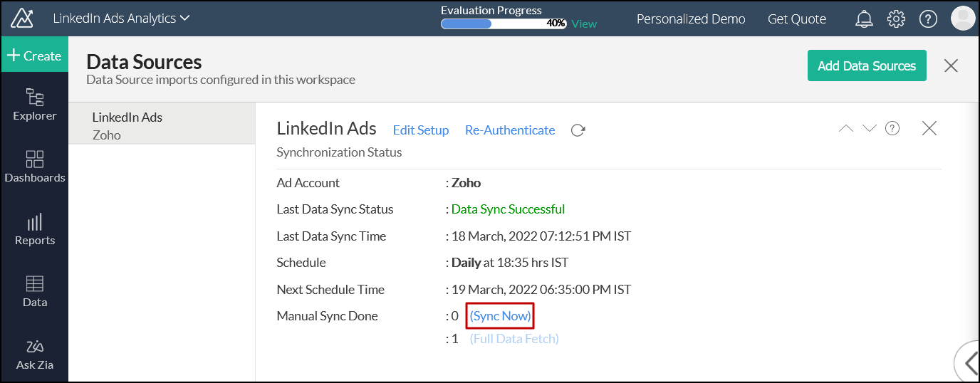Open the notifications bell
This screenshot has height=383, width=980.
[x=864, y=19]
